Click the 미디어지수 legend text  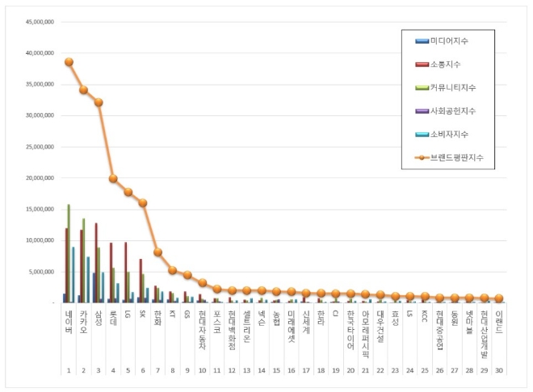tap(449, 40)
